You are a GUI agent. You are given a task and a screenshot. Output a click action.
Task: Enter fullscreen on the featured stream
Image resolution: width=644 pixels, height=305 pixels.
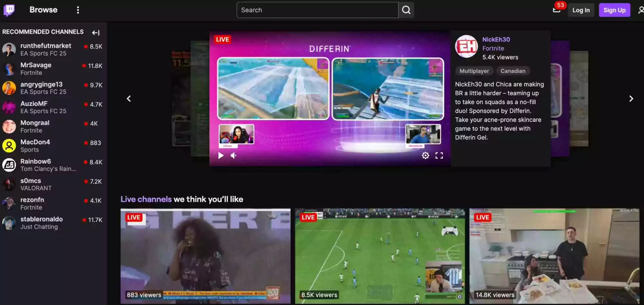[439, 155]
